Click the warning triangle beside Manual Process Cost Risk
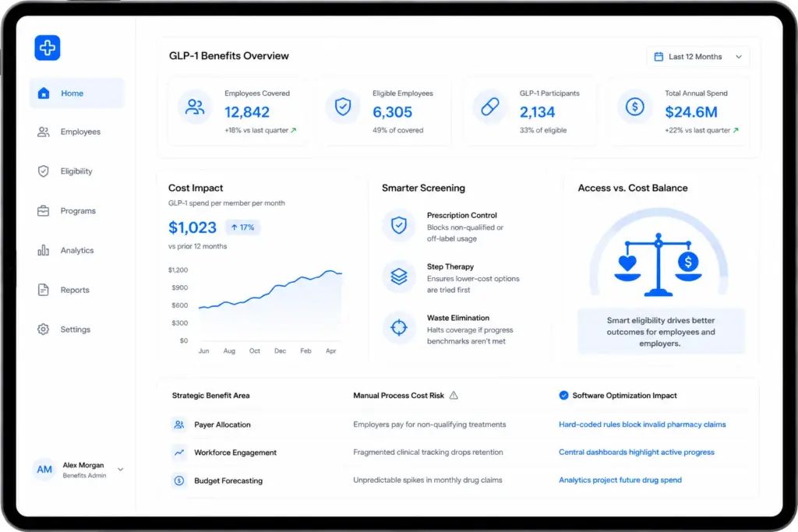The height and width of the screenshot is (532, 798). tap(454, 395)
